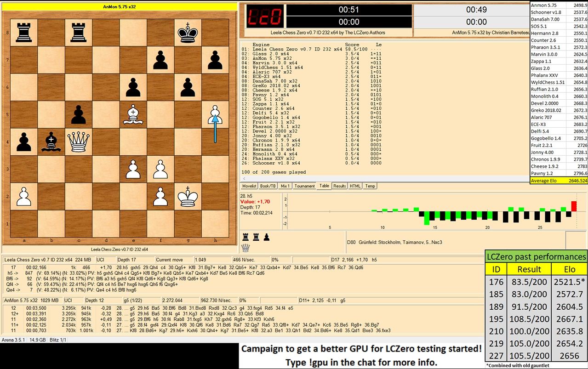Click the black pawn on c5
The image size is (588, 369).
click(78, 115)
